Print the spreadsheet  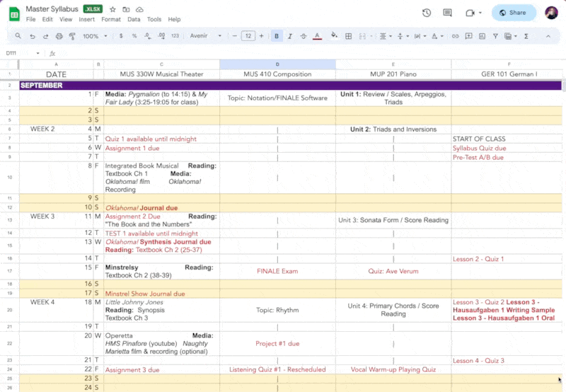[59, 36]
